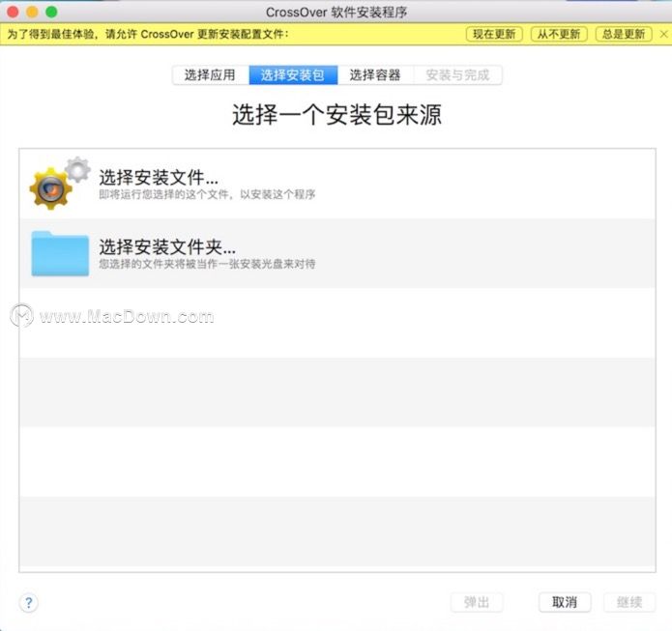Image resolution: width=672 pixels, height=631 pixels.
Task: Click description 即将运行您选择的这个文件
Action: (x=207, y=194)
